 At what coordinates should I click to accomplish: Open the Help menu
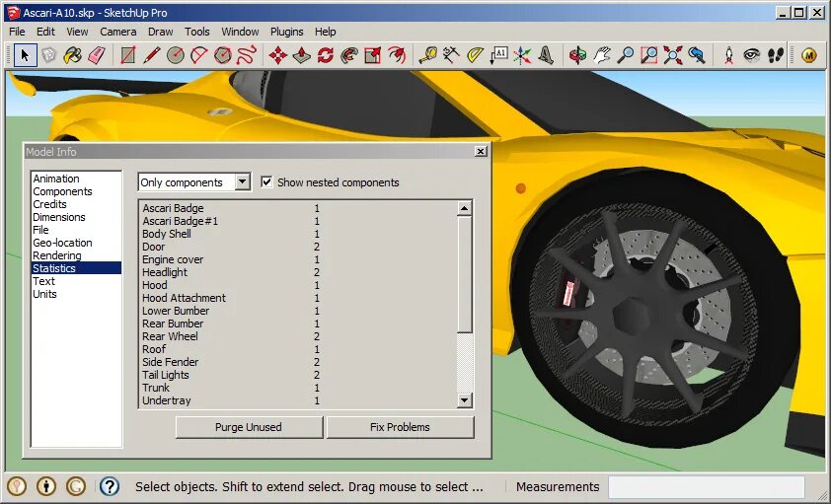point(326,32)
